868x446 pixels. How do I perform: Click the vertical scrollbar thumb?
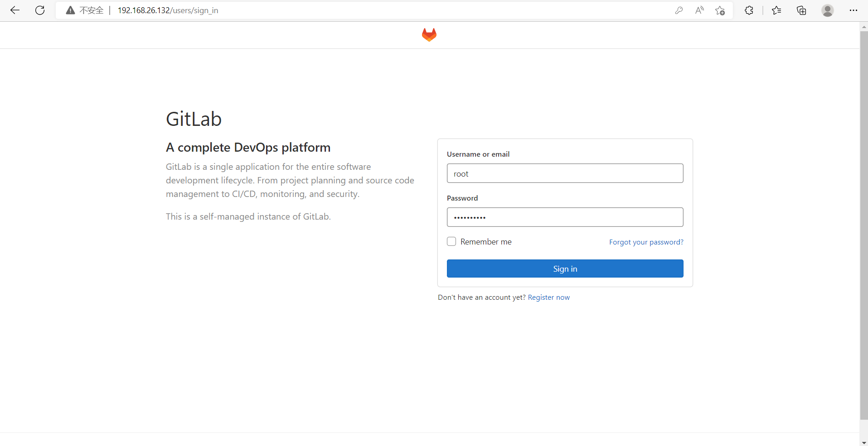(864, 225)
